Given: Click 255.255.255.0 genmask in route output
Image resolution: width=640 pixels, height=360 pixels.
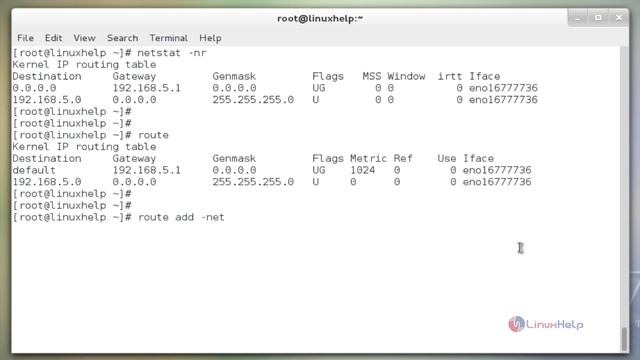Looking at the screenshot, I should pyautogui.click(x=253, y=182).
